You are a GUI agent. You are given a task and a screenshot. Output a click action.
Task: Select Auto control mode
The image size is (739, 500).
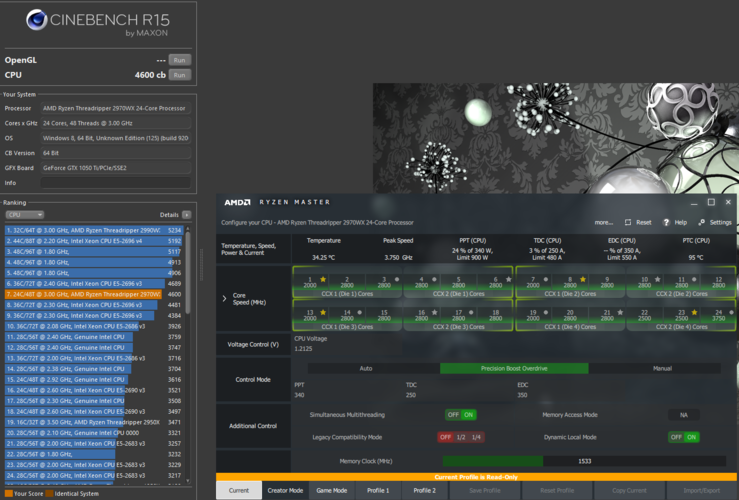click(x=366, y=369)
